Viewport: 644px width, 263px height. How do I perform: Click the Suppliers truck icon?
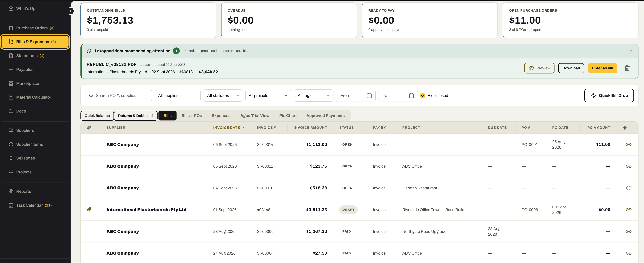click(11, 130)
